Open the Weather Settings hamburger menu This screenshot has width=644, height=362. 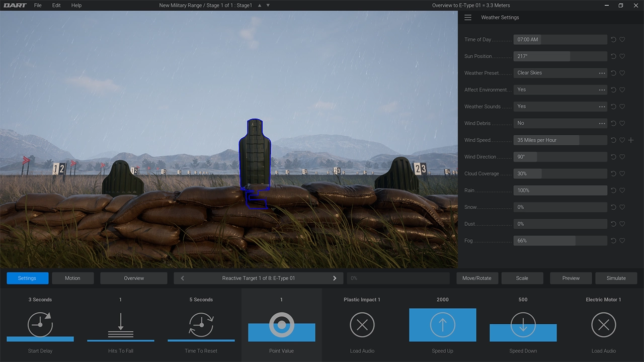coord(468,18)
